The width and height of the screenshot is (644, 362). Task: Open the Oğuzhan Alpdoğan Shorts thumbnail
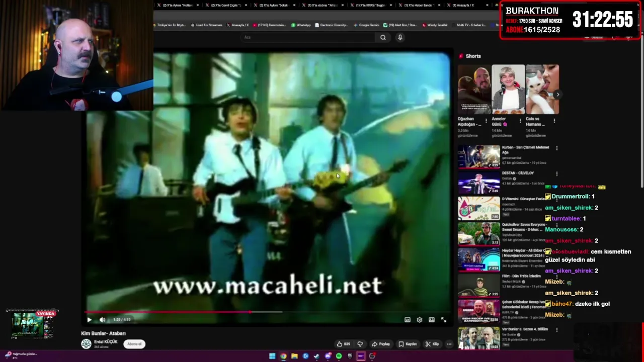pos(474,89)
